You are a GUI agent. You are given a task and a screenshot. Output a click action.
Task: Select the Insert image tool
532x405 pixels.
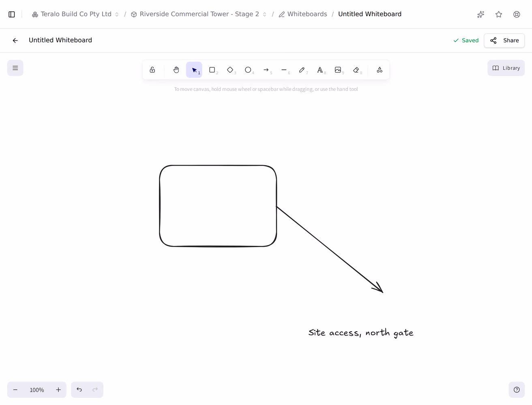click(338, 70)
